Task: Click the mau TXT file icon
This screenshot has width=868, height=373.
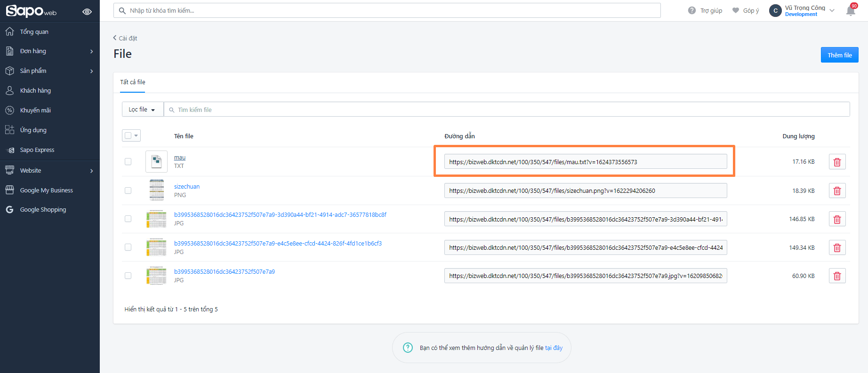Action: [156, 162]
